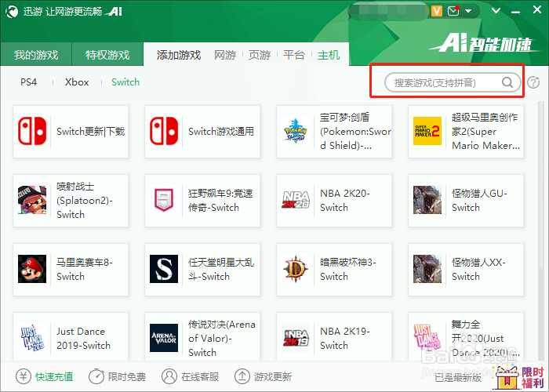The width and height of the screenshot is (549, 392).
Task: Select the Splatoon2 squid character icon
Action: pos(32,200)
